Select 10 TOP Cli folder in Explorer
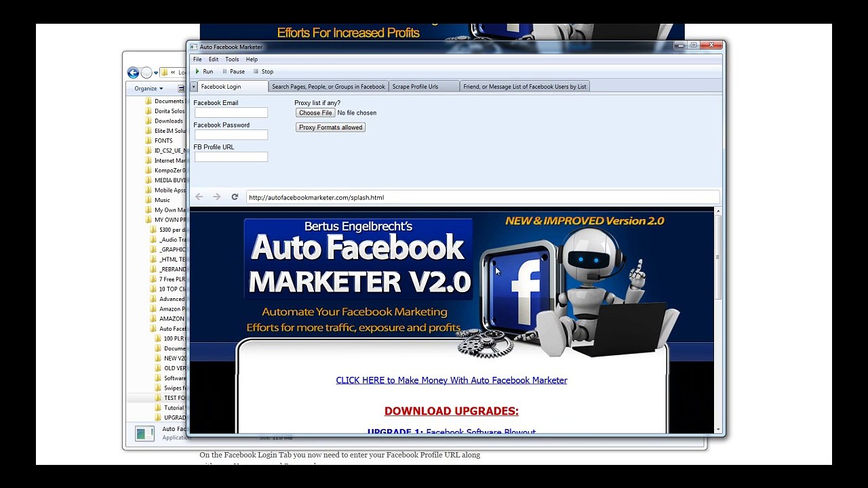868x488 pixels. pyautogui.click(x=168, y=289)
